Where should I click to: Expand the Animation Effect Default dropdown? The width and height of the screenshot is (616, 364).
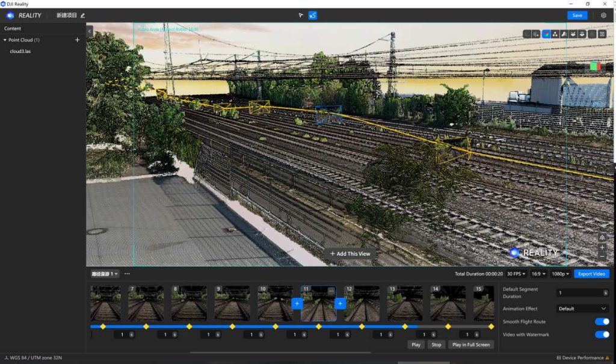(x=583, y=309)
